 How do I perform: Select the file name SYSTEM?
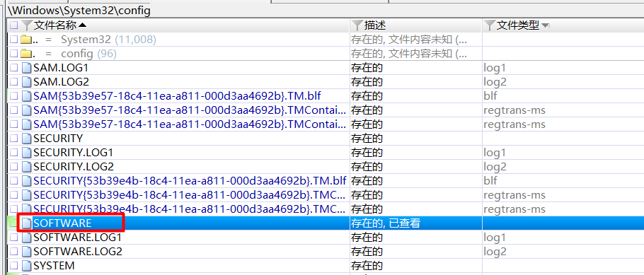pos(54,266)
